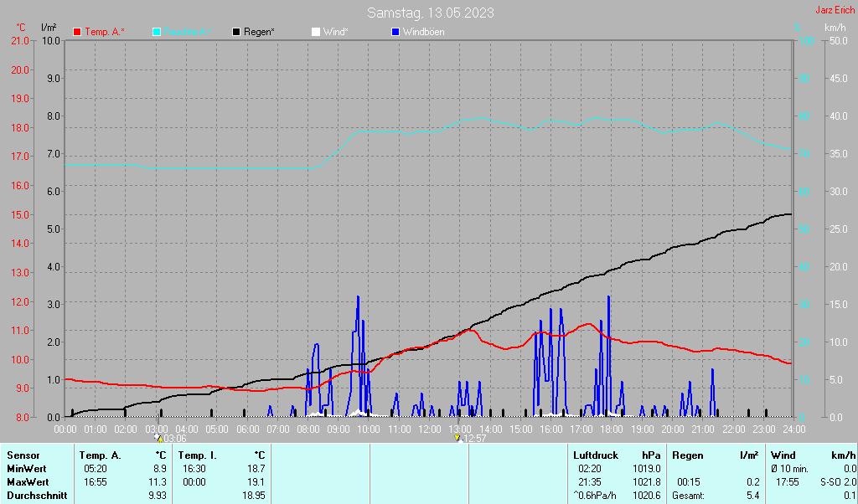The width and height of the screenshot is (858, 504).
Task: Click the Ø 10 min. wind label
Action: 789,469
